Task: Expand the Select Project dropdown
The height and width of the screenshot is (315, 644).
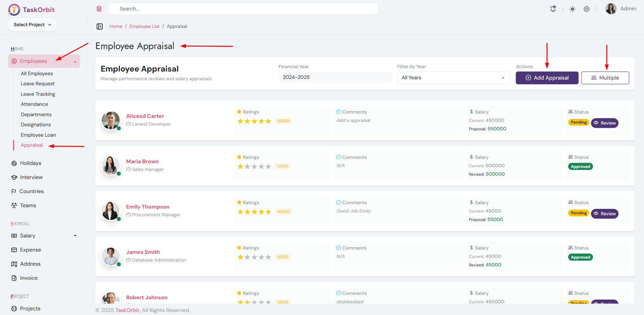Action: 33,25
